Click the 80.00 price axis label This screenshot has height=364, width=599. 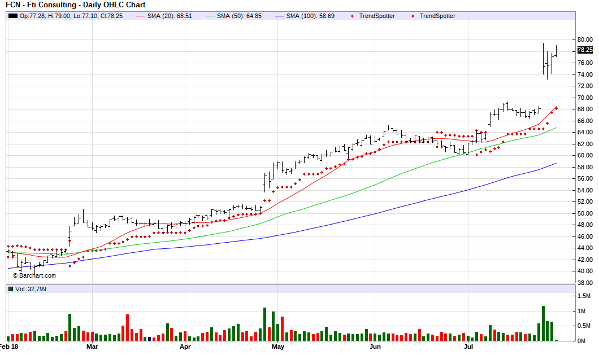585,40
